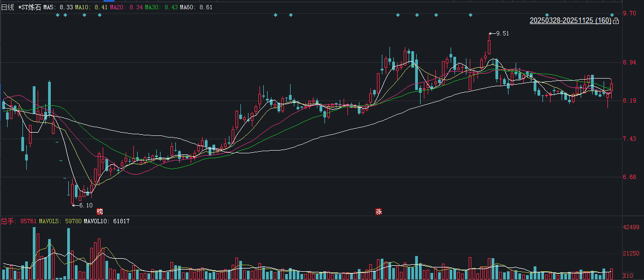Select the green MA30 indicator label
This screenshot has width=644, height=280.
pyautogui.click(x=161, y=8)
